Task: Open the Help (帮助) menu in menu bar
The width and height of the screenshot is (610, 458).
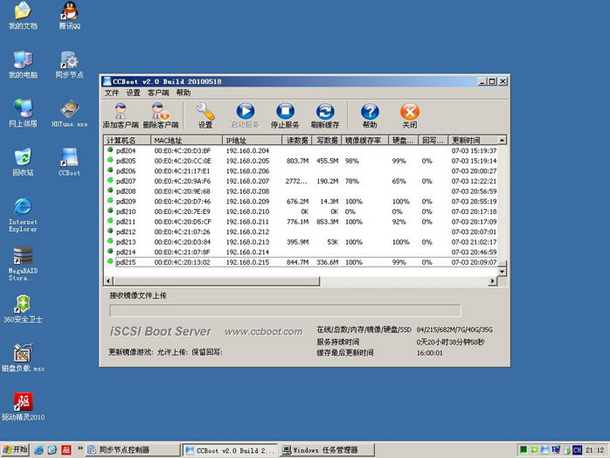Action: click(184, 93)
